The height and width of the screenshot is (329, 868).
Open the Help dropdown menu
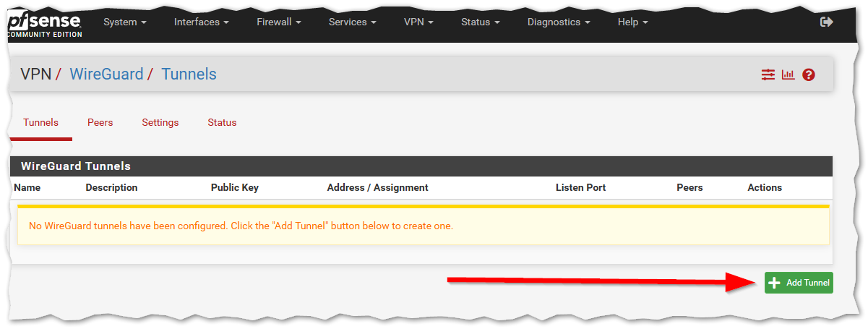[x=632, y=22]
